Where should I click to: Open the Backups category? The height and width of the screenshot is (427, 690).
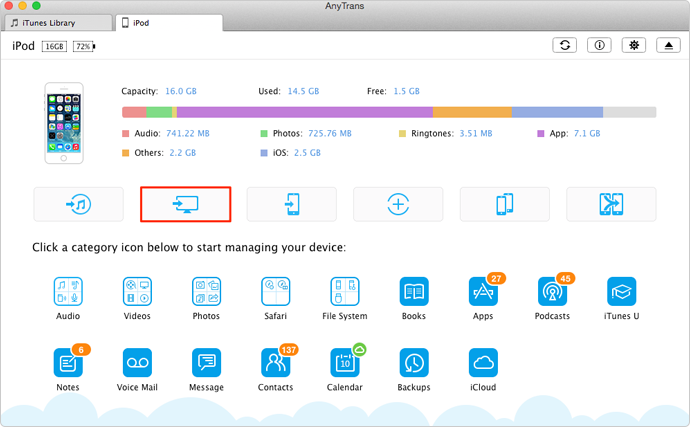[x=414, y=370]
